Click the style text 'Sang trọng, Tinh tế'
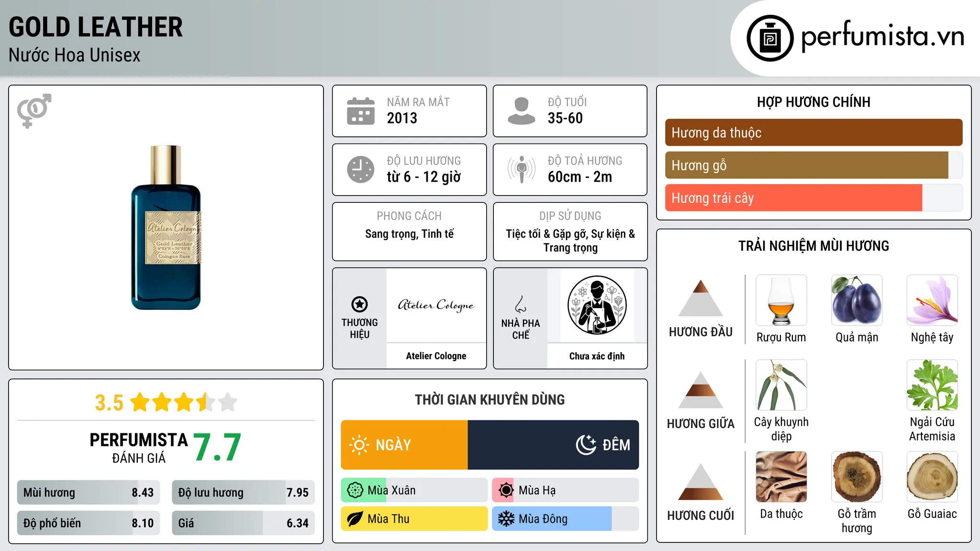Screen dimensions: 980x551 409,234
